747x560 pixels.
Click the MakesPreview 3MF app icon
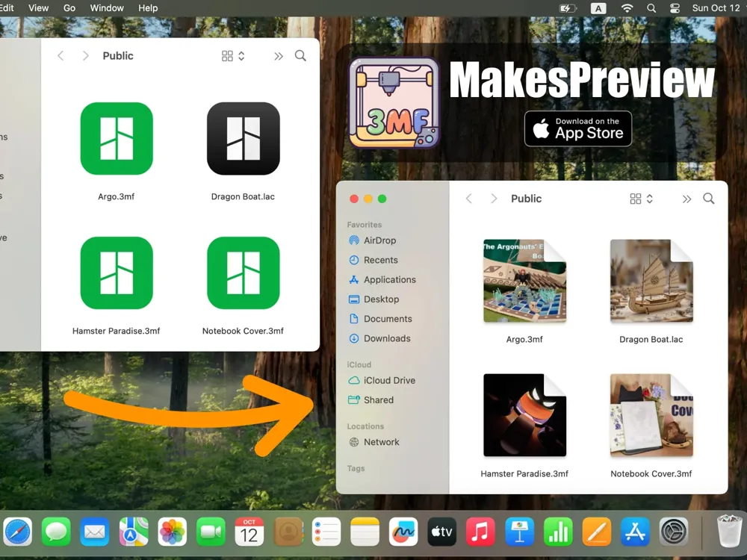(x=394, y=103)
